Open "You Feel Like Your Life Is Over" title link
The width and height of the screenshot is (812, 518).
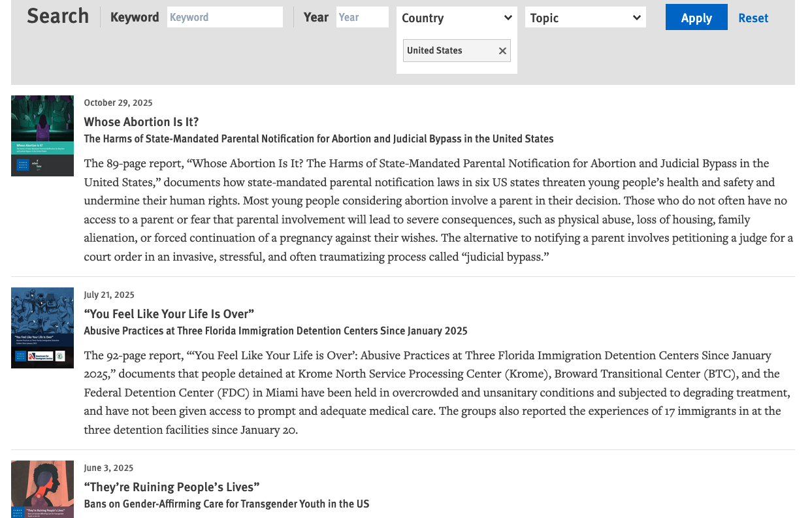(x=169, y=314)
